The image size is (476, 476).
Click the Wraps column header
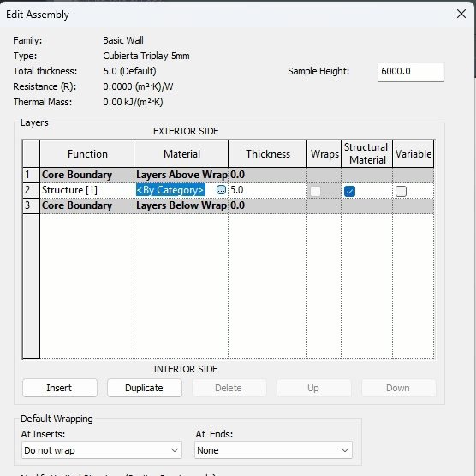[x=324, y=154]
